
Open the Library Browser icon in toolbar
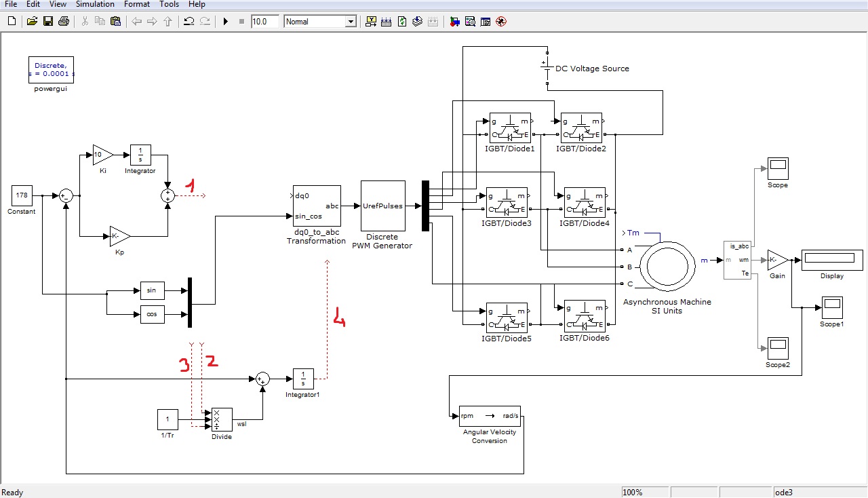click(454, 22)
